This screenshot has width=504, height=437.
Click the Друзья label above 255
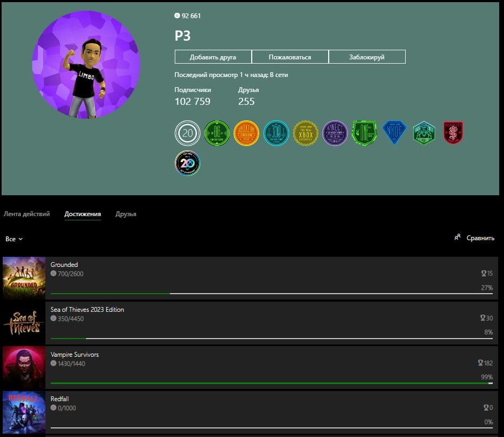[249, 90]
